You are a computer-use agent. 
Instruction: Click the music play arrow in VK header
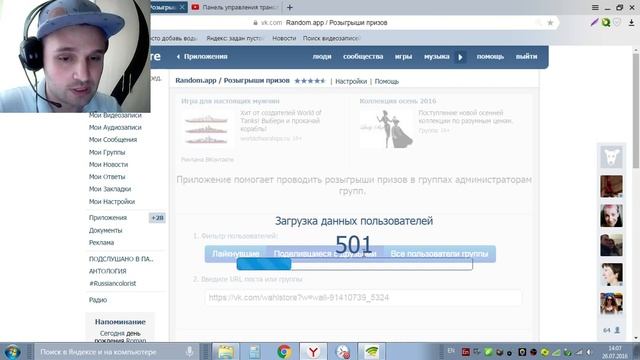click(460, 57)
